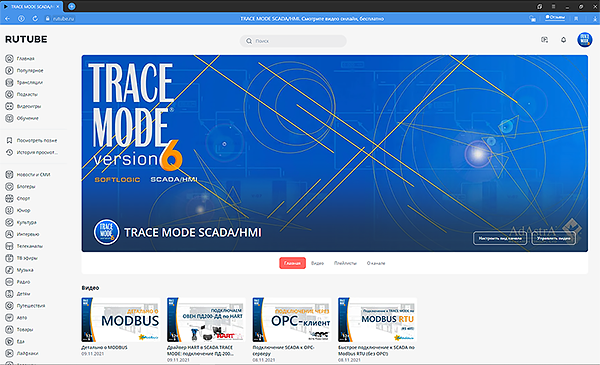600x365 pixels.
Task: Open История просмотра in the sidebar
Action: tap(31, 152)
